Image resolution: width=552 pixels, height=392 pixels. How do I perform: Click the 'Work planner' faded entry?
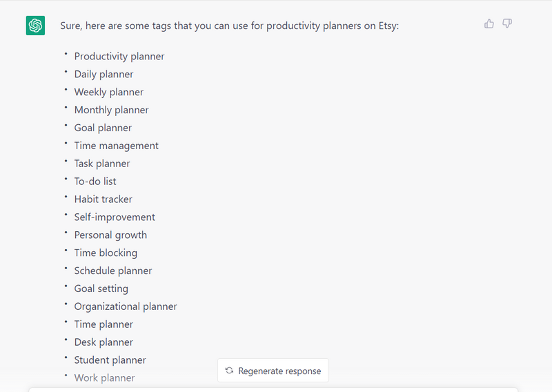(105, 378)
